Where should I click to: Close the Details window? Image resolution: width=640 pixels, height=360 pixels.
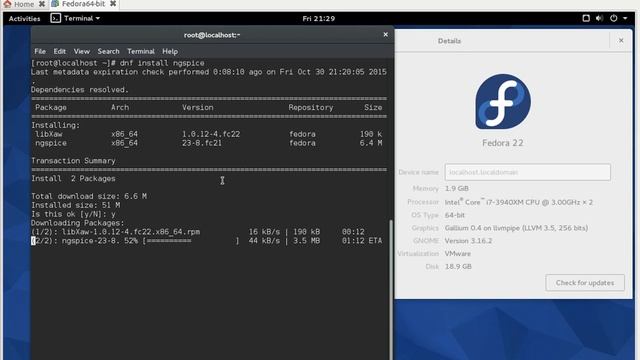621,40
